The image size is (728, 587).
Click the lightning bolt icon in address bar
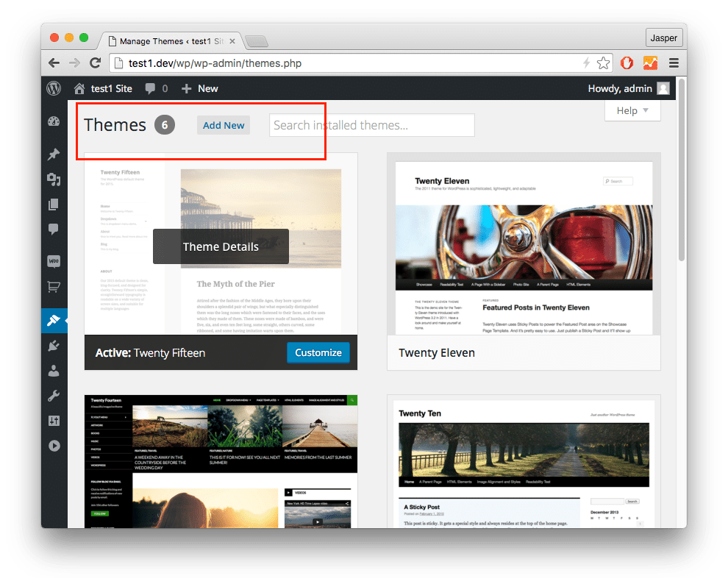coord(586,63)
